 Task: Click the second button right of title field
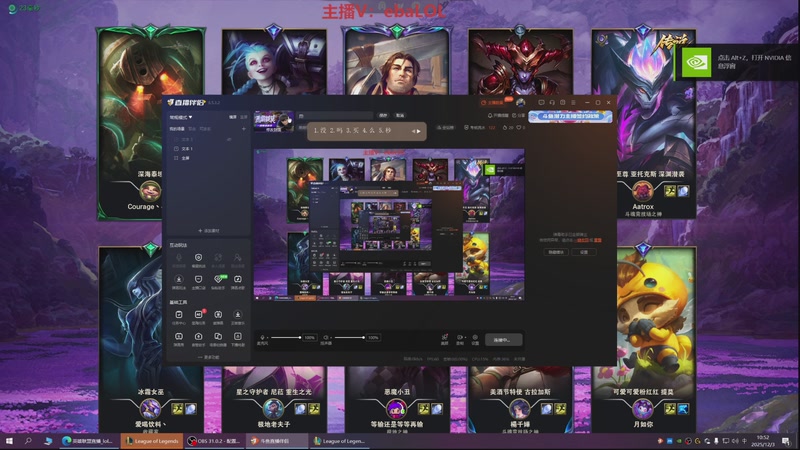[400, 116]
